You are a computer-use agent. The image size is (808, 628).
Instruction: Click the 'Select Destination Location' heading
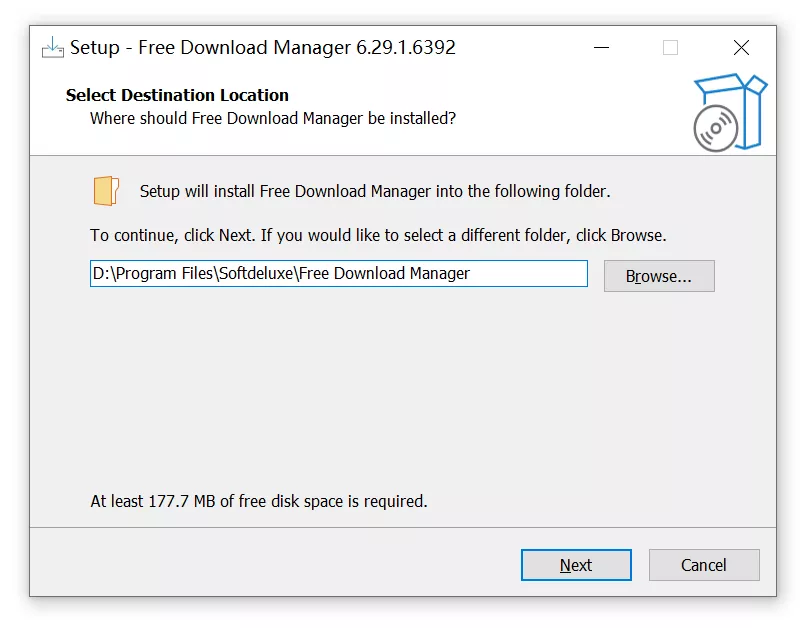click(177, 95)
